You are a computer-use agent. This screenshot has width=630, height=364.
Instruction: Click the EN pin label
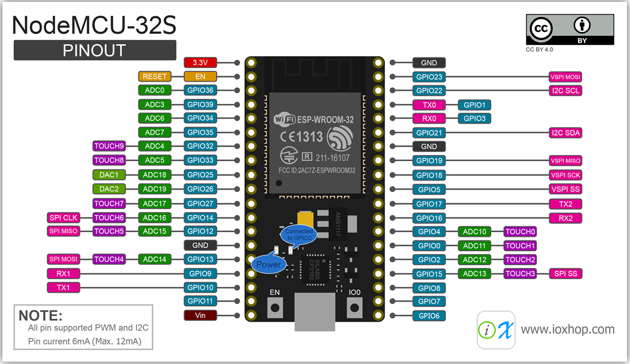[x=200, y=76]
